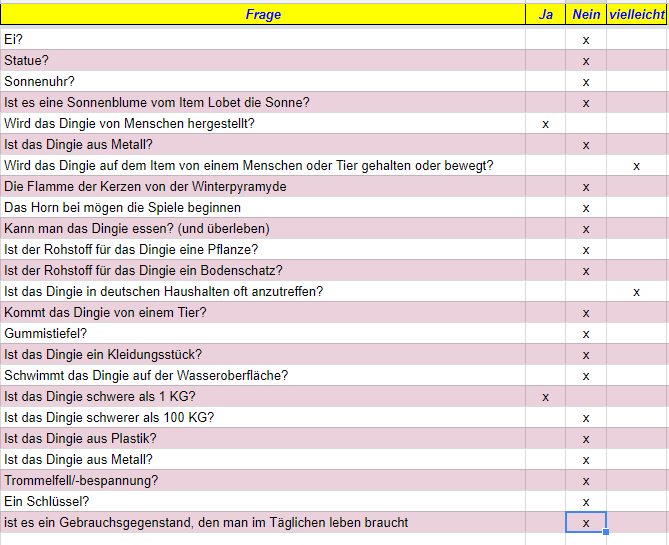Select the Rohstoff 'ein Bodenschatz?' question
This screenshot has height=545, width=669.
click(263, 271)
